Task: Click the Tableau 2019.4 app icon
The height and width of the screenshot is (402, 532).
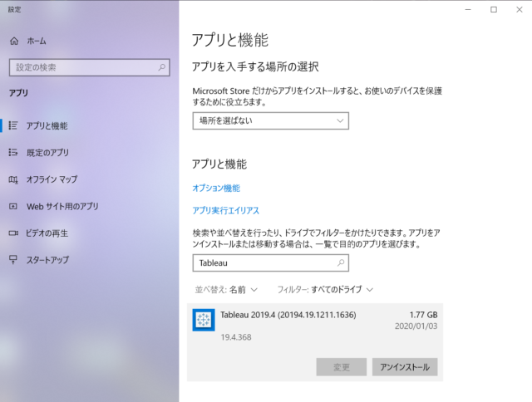Action: pyautogui.click(x=204, y=320)
